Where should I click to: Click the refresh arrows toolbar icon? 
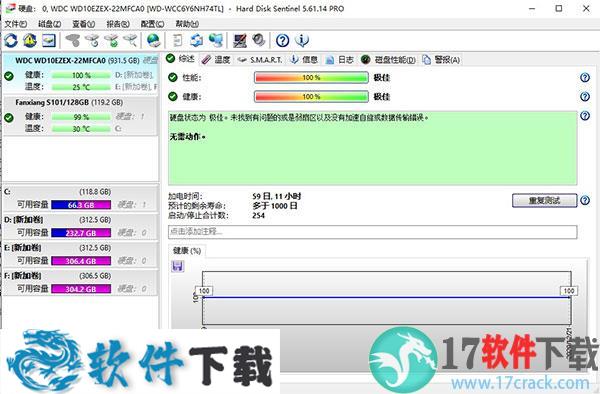tap(11, 40)
